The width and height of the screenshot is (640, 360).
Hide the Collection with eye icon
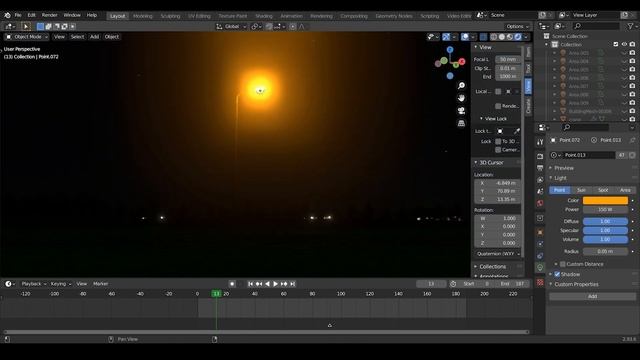tap(624, 44)
